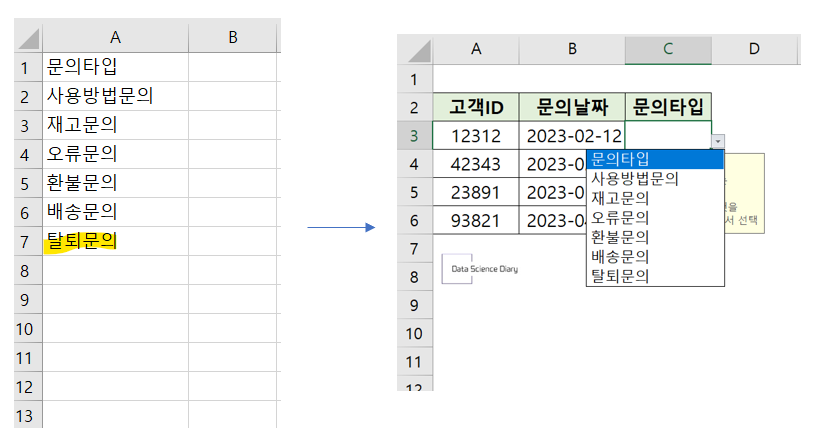816x448 pixels.
Task: Click the 문의타입 table header cell
Action: pyautogui.click(x=668, y=107)
